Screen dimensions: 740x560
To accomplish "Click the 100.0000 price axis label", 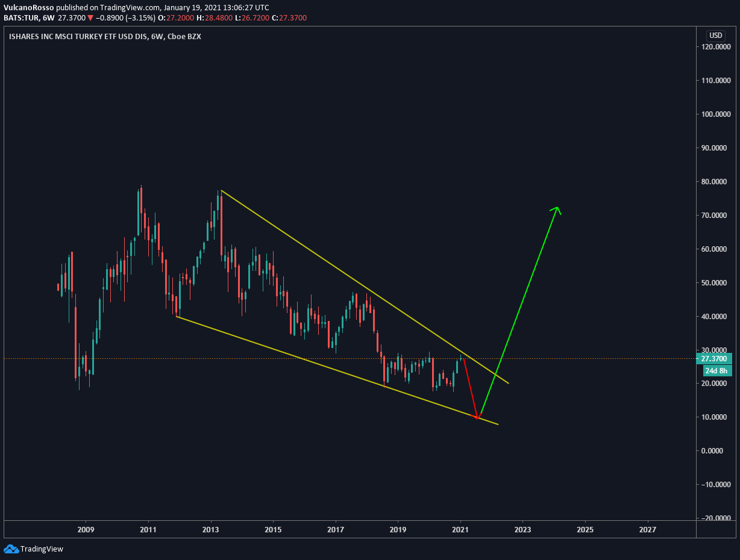I will 716,114.
